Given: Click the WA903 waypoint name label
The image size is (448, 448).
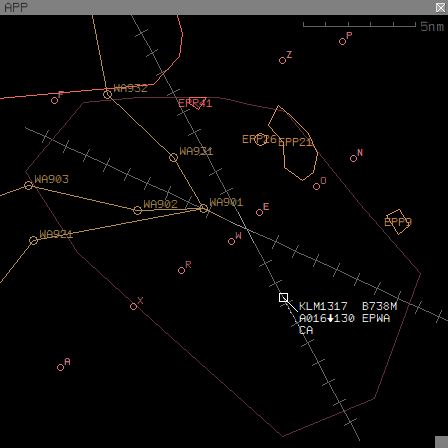Looking at the screenshot, I should 51,179.
